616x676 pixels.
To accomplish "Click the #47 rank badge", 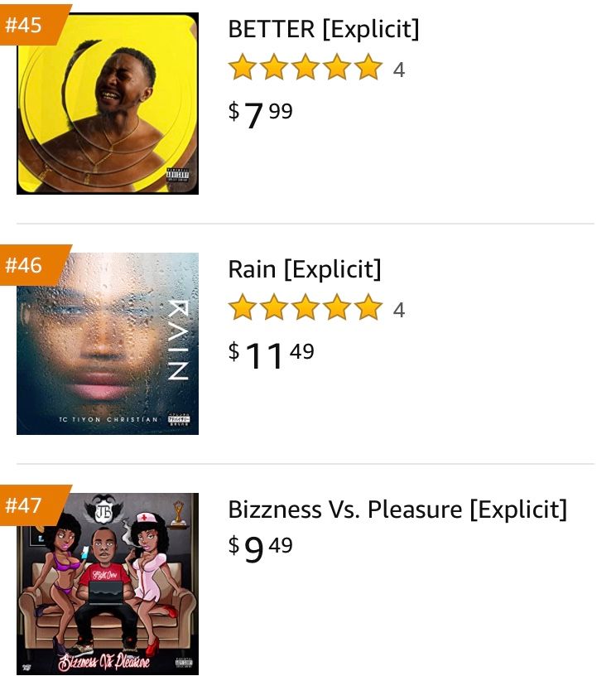I will point(25,505).
